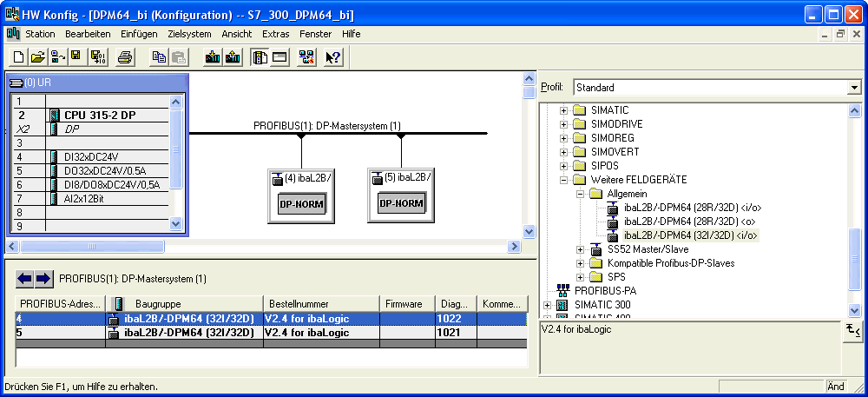Click the address overview toolbar icon

click(279, 57)
